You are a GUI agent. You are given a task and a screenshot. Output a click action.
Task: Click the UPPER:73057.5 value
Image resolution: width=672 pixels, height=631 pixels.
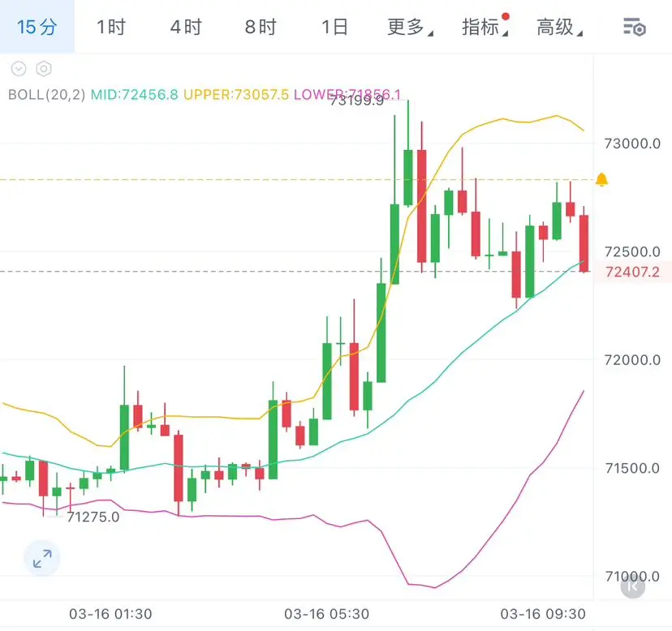[x=236, y=94]
